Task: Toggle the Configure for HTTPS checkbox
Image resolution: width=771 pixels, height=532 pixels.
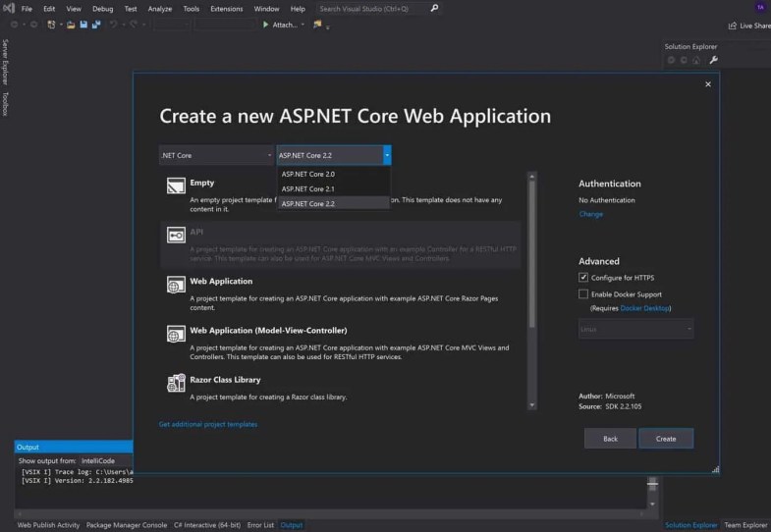Action: (583, 277)
